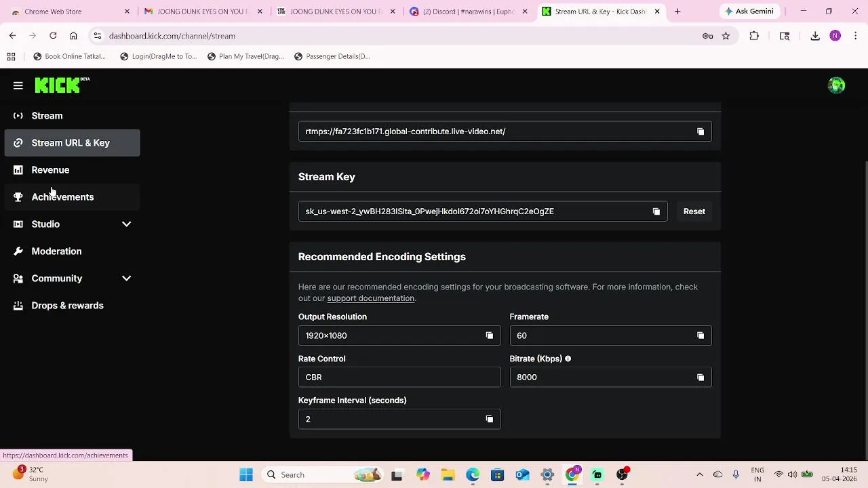Copy the 1920x1080 output resolution value

pyautogui.click(x=490, y=335)
